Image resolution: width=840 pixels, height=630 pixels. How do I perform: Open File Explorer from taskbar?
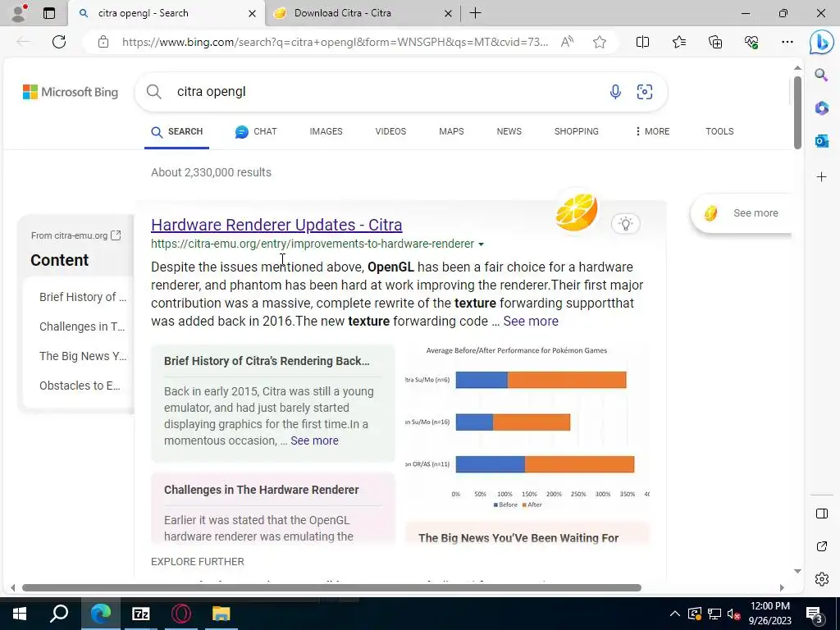(221, 614)
